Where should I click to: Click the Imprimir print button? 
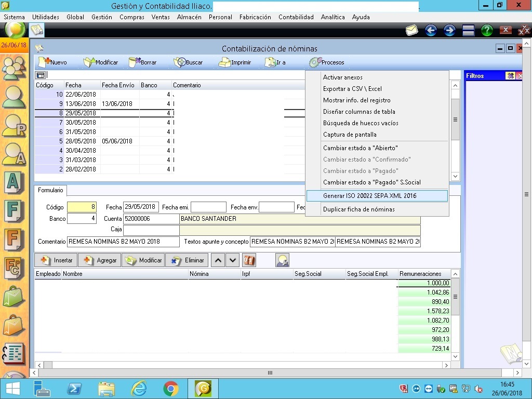(x=235, y=62)
